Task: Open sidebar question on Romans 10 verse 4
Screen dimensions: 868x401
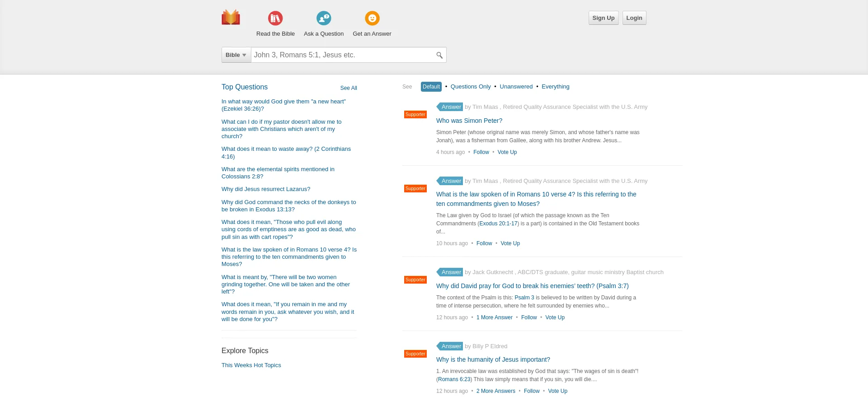Action: (x=289, y=257)
